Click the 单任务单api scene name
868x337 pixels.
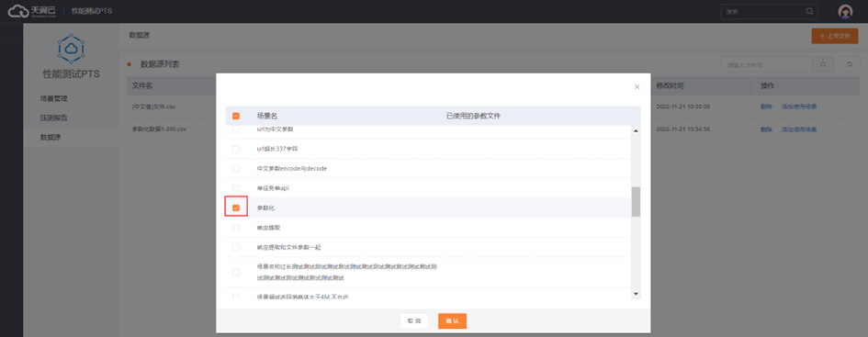(x=273, y=188)
